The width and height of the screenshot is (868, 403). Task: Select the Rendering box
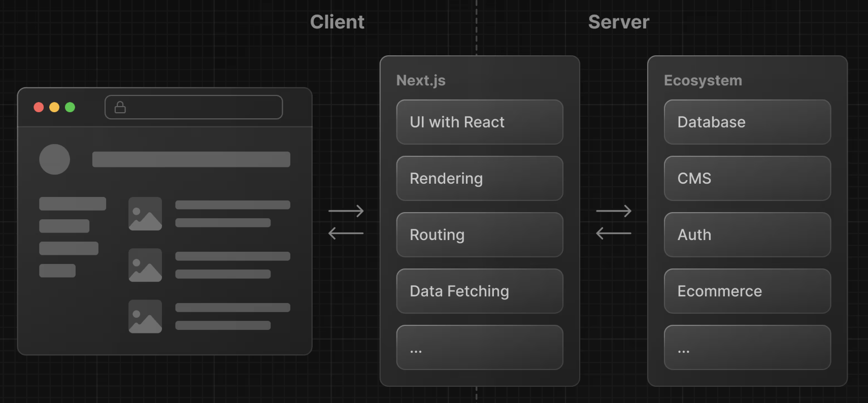click(x=480, y=178)
